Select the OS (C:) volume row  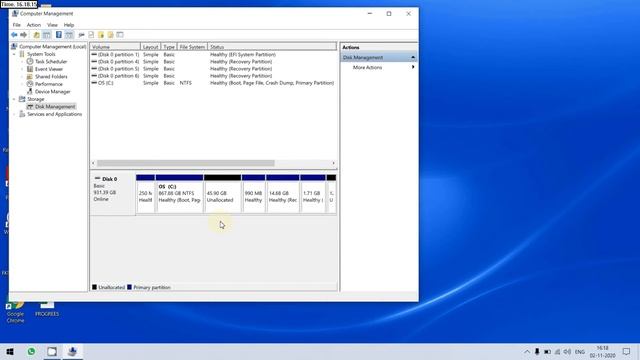click(213, 83)
